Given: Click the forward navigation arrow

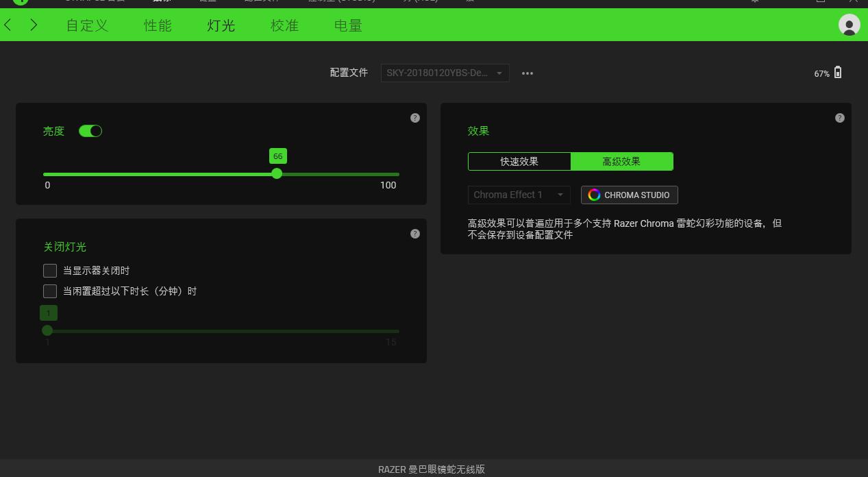Looking at the screenshot, I should click(33, 25).
